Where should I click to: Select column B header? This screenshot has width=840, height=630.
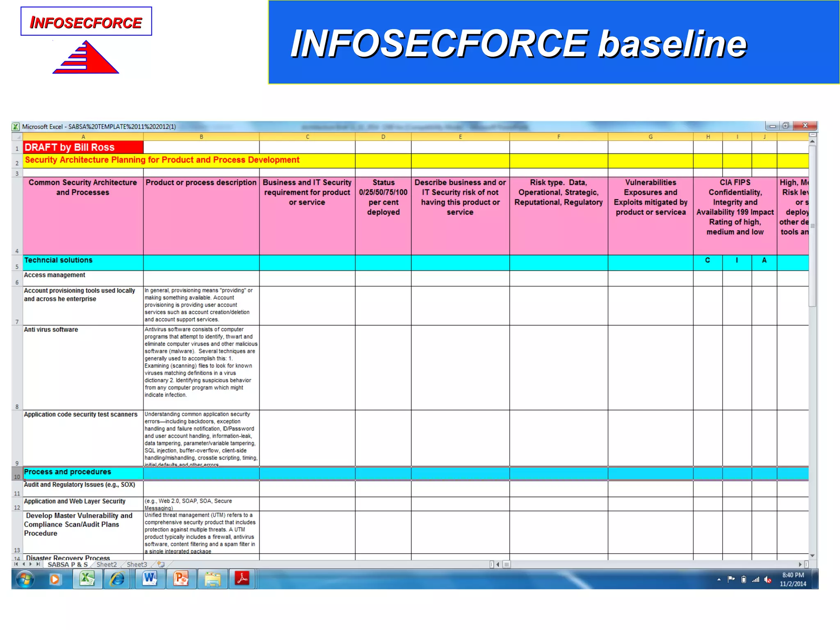(201, 137)
